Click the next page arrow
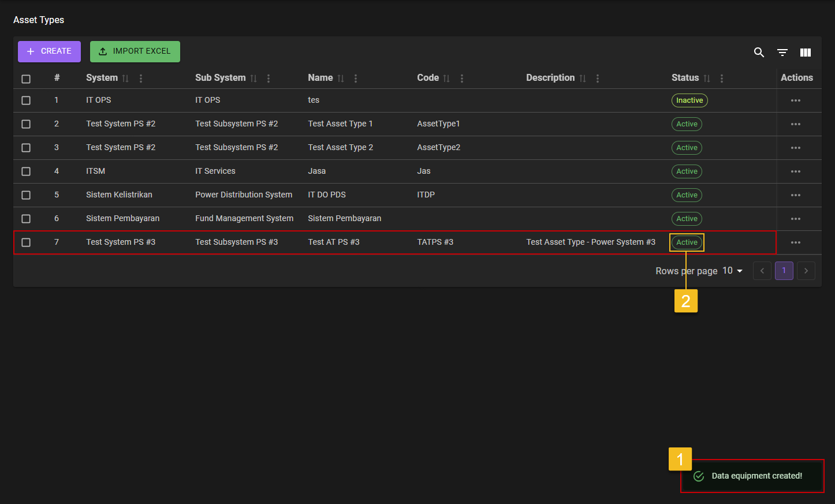The height and width of the screenshot is (504, 835). click(806, 271)
